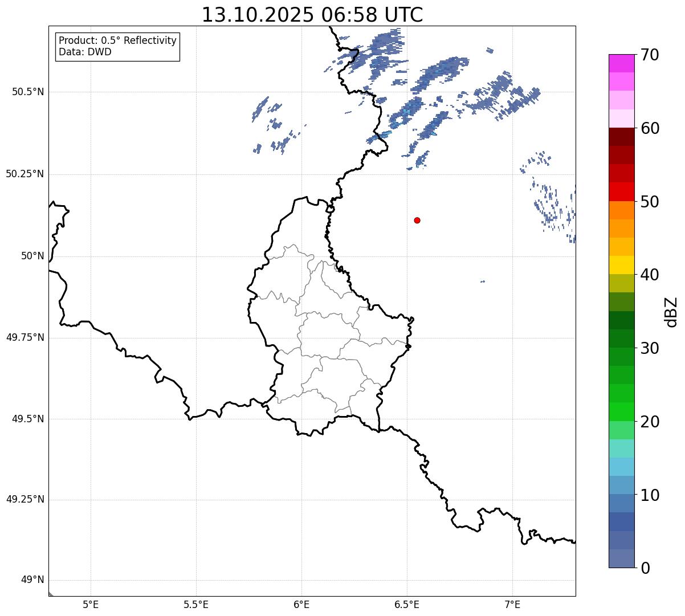685x616 pixels.
Task: Click the latitude label "49.5°N"
Action: [27, 419]
